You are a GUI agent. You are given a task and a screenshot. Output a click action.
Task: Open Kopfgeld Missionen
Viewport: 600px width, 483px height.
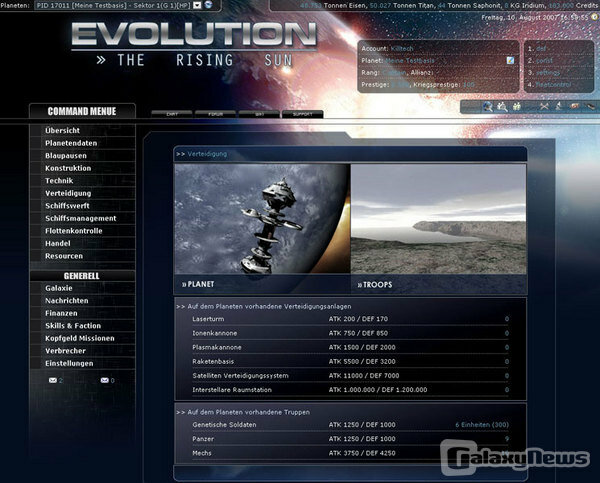pos(80,338)
